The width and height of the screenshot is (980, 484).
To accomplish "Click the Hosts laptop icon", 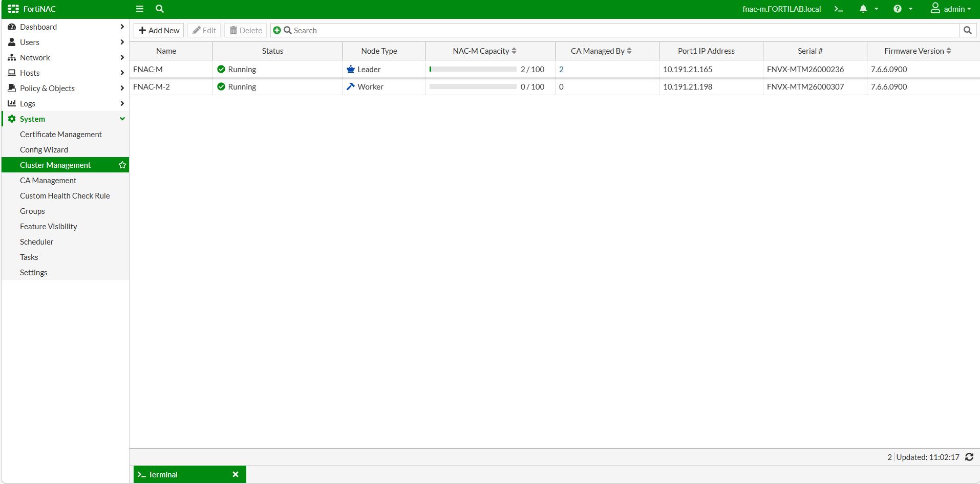I will point(12,73).
